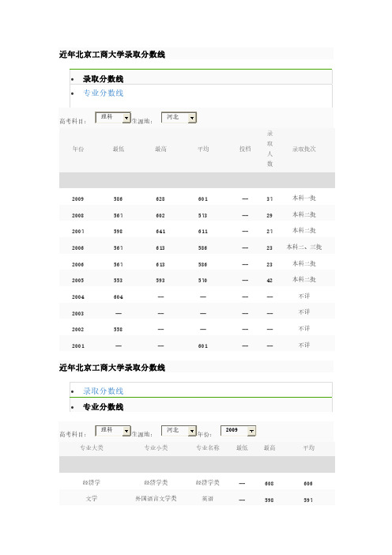Select the 2003 year cell

click(77, 314)
